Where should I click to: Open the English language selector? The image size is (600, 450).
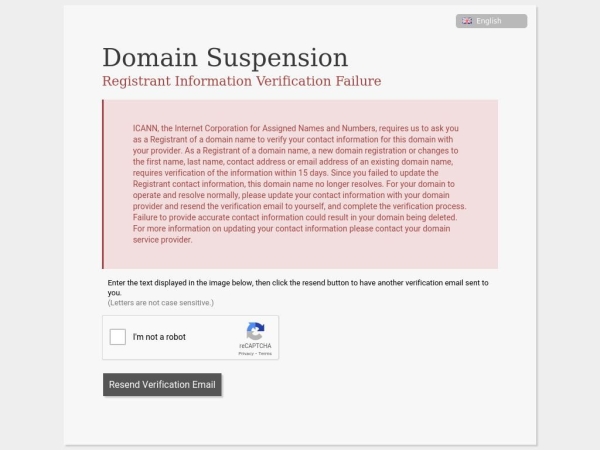tap(491, 21)
